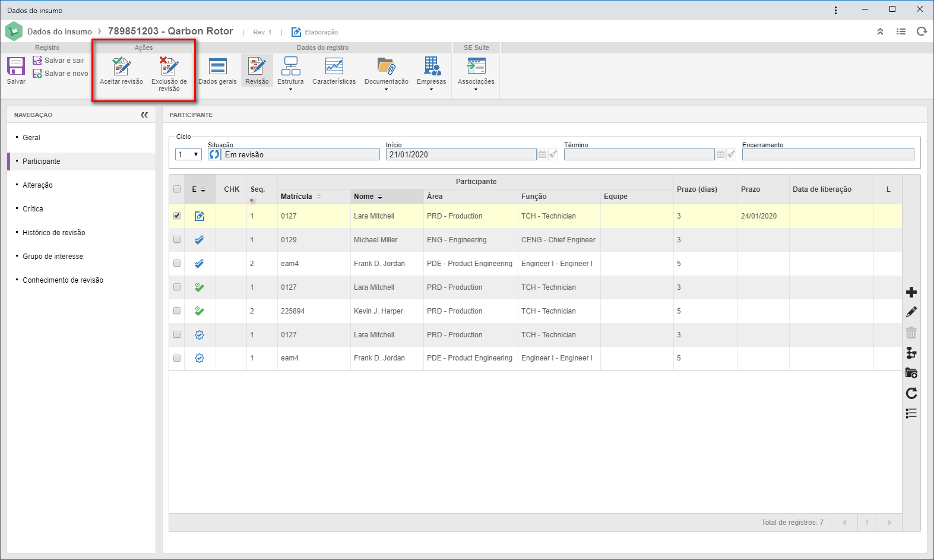This screenshot has width=934, height=560.
Task: Open the Término calendar picker
Action: [x=720, y=154]
